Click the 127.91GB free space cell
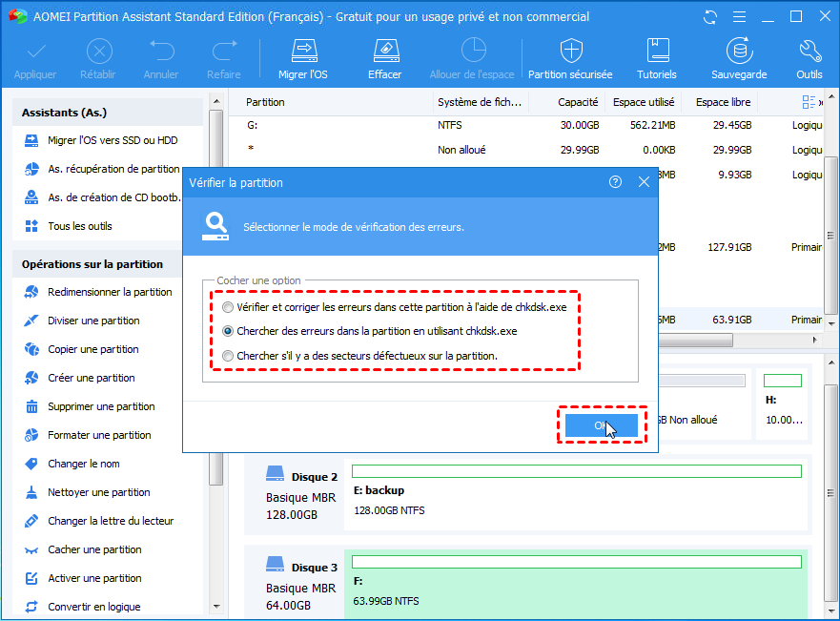Viewport: 840px width, 621px height. tap(729, 248)
